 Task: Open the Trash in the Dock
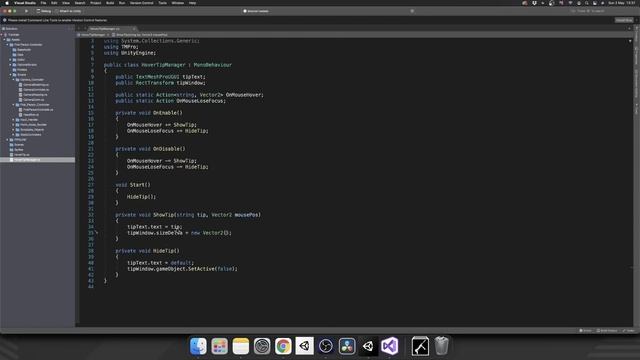click(441, 346)
